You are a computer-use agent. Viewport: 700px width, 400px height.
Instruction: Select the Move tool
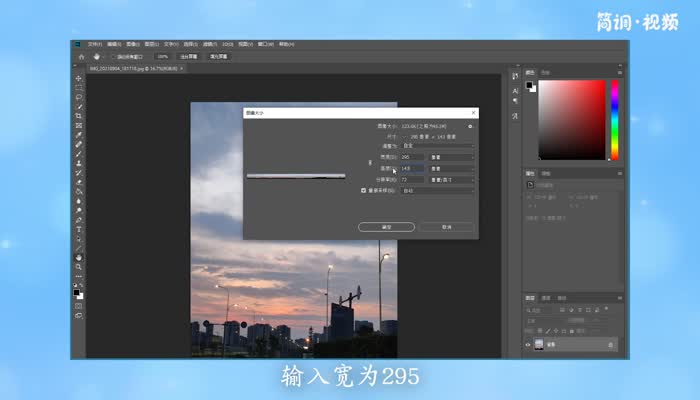pyautogui.click(x=79, y=78)
